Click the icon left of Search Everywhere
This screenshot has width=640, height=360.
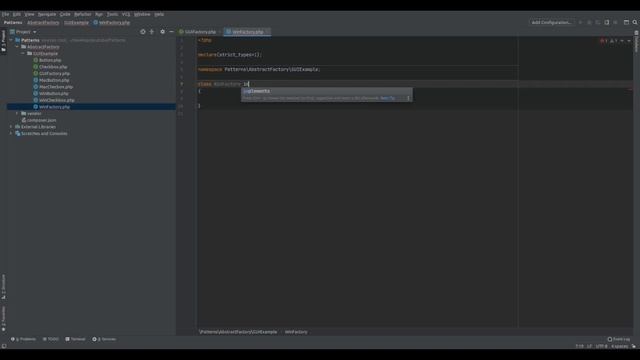coord(626,22)
